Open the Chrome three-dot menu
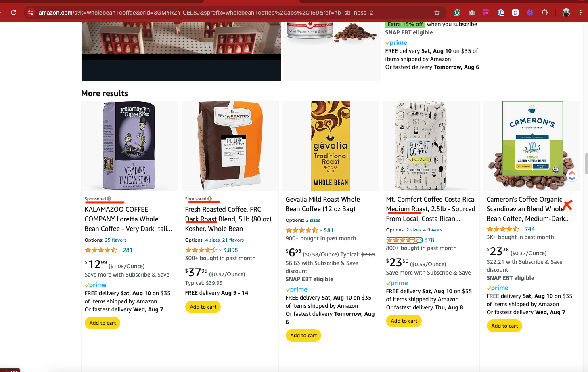The image size is (588, 372). tap(581, 13)
